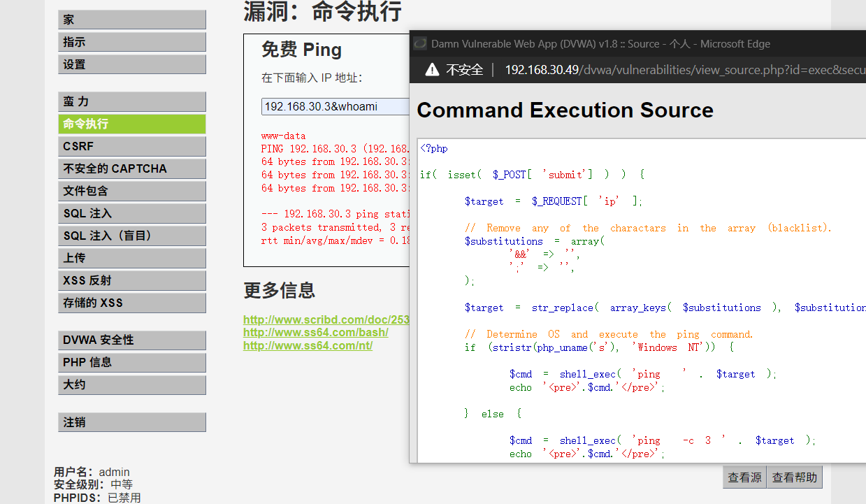Click the '用户名: admin' status text

point(92,472)
